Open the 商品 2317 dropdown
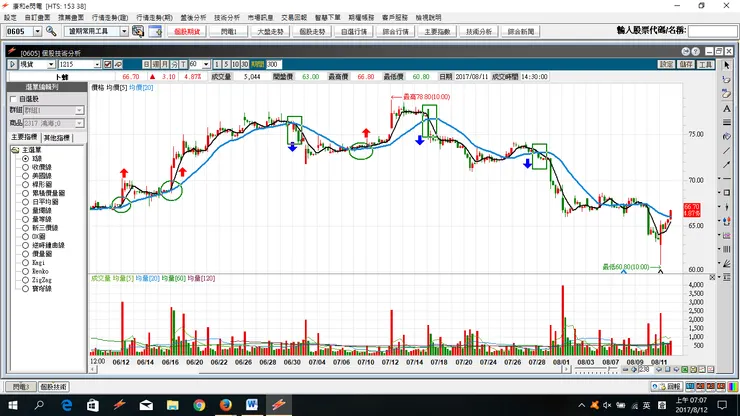 pos(79,123)
